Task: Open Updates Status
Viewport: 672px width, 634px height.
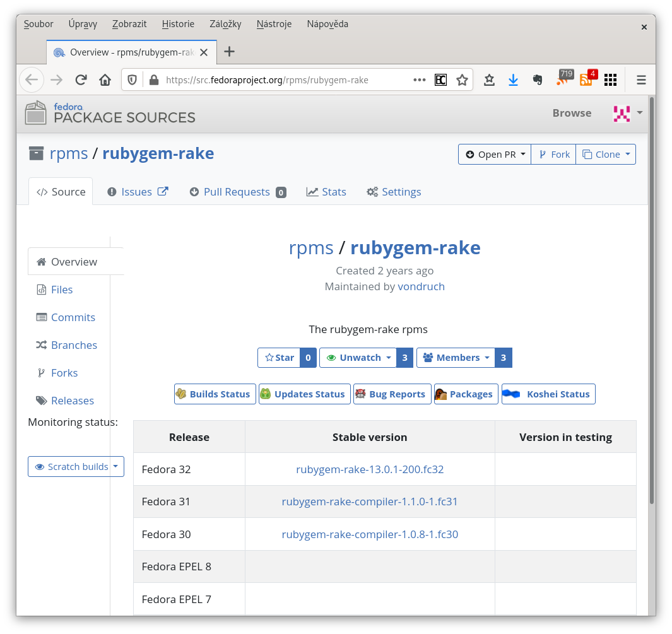Action: coord(305,394)
